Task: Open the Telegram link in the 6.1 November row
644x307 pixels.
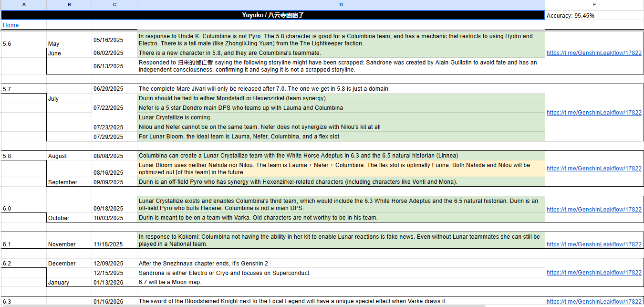Action: coord(594,244)
